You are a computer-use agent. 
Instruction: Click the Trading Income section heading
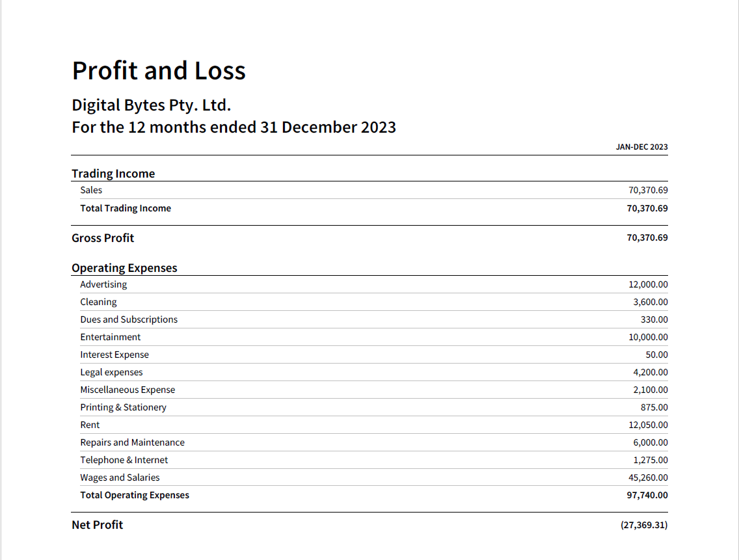[x=113, y=174]
